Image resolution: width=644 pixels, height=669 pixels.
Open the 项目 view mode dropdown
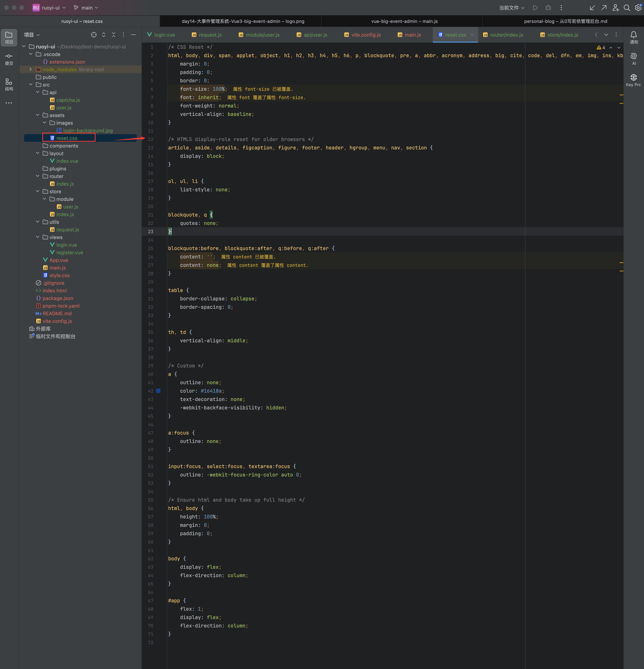tap(32, 35)
